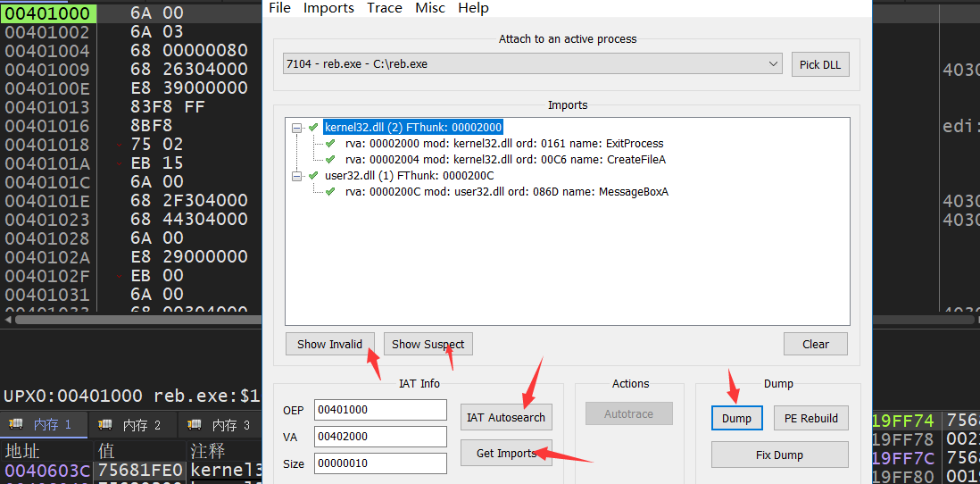The width and height of the screenshot is (980, 484).
Task: Click the Dump button
Action: (x=737, y=418)
